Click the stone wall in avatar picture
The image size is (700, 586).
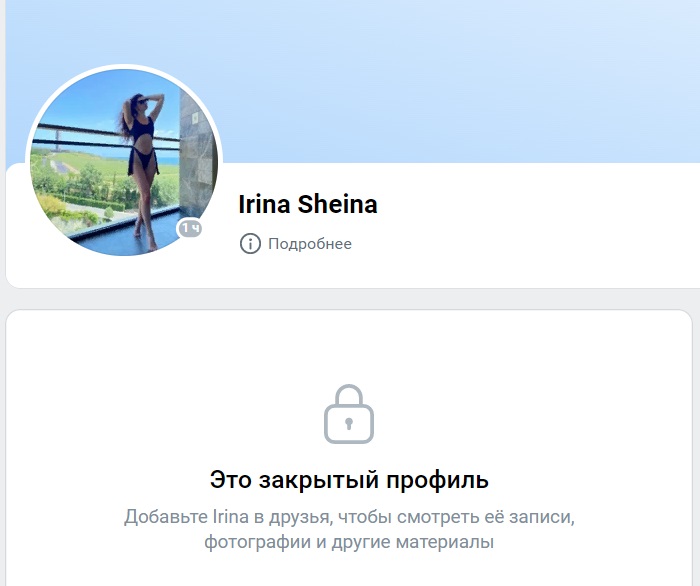pyautogui.click(x=196, y=152)
